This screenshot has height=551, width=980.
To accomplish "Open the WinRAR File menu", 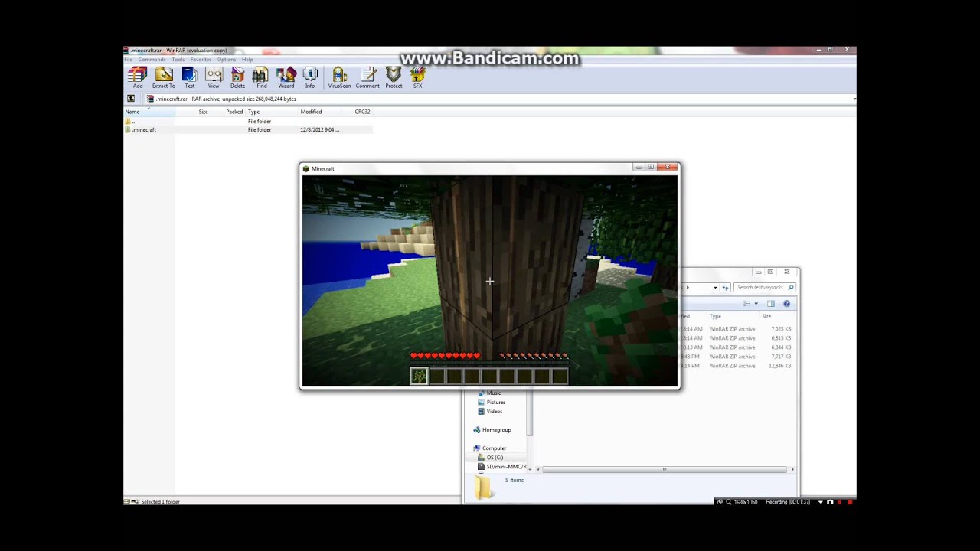I will [x=129, y=60].
